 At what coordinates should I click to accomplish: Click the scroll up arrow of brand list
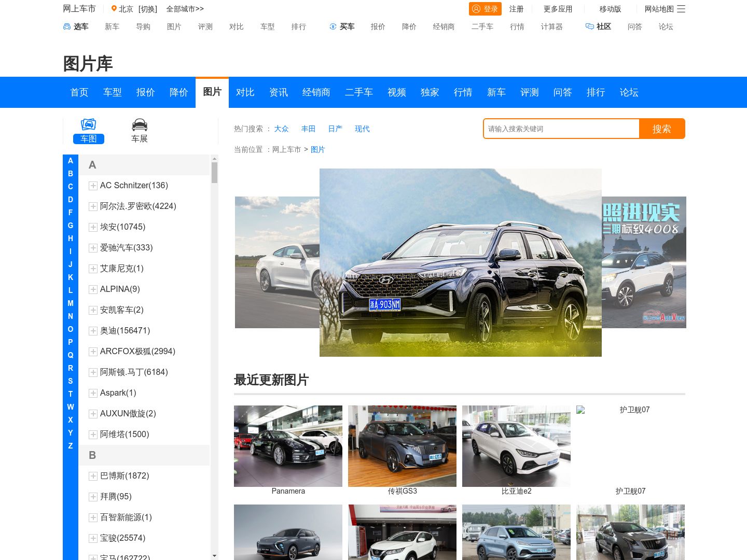pos(214,158)
